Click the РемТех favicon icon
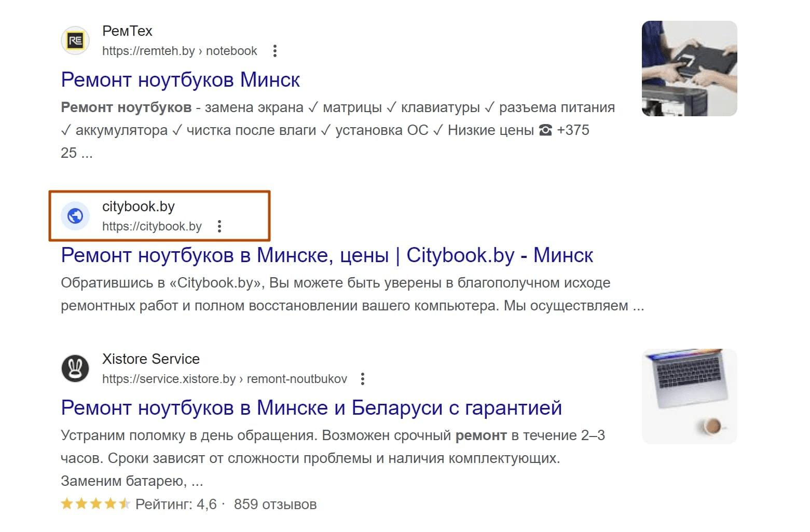Screen dimensions: 810x532 tap(75, 40)
